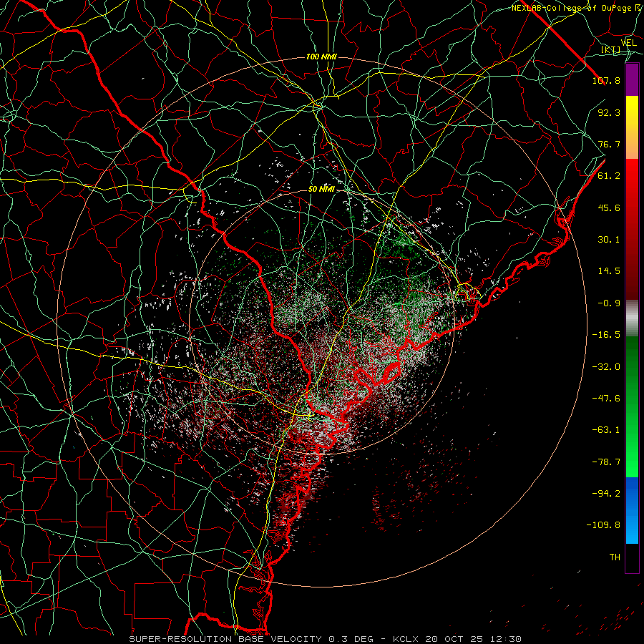The height and width of the screenshot is (644, 644).
Task: Click the -47.6 velocity scale value
Action: 606,399
